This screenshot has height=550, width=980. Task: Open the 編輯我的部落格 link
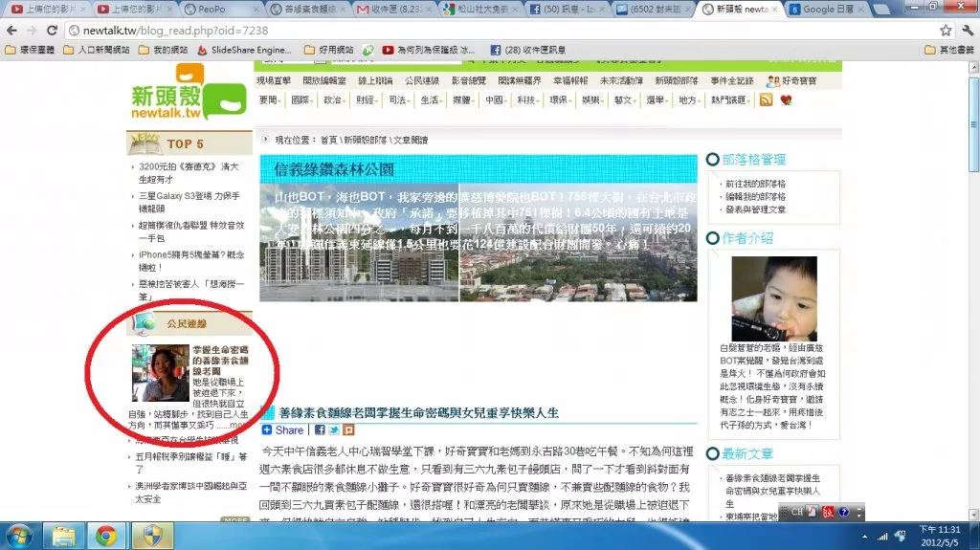(755, 196)
